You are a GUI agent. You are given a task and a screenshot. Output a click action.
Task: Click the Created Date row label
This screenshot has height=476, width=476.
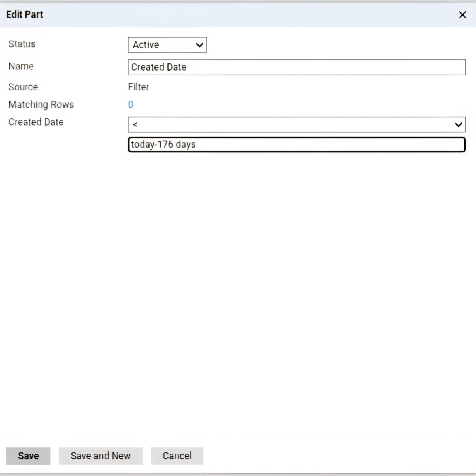pos(36,122)
